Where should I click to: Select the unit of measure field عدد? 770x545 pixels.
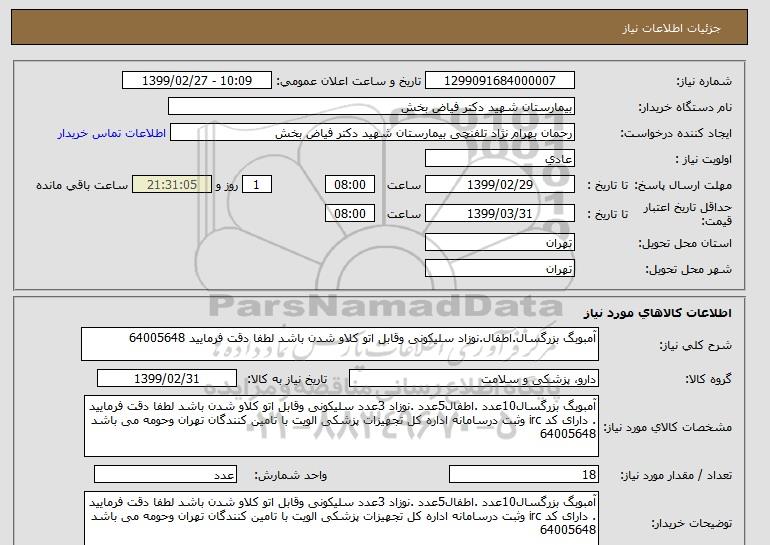[x=165, y=475]
